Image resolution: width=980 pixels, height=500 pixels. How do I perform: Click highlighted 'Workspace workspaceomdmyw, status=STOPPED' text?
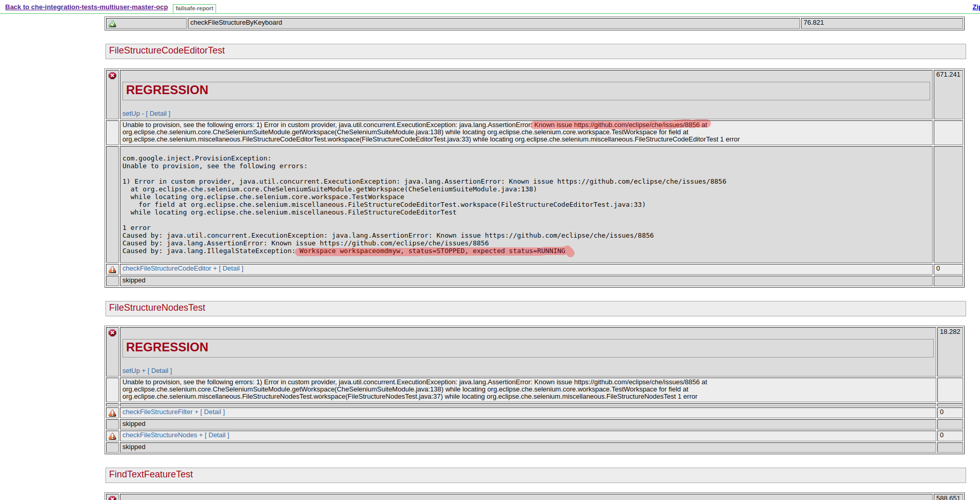432,251
